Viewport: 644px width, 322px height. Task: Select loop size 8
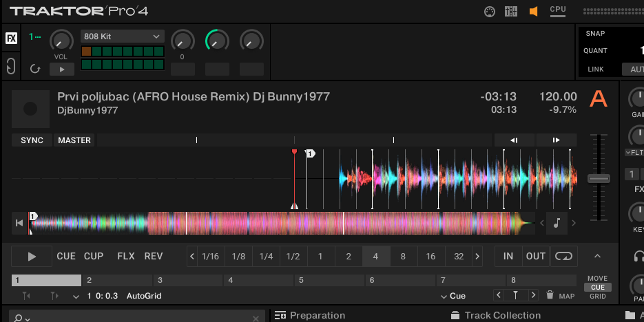[403, 257]
